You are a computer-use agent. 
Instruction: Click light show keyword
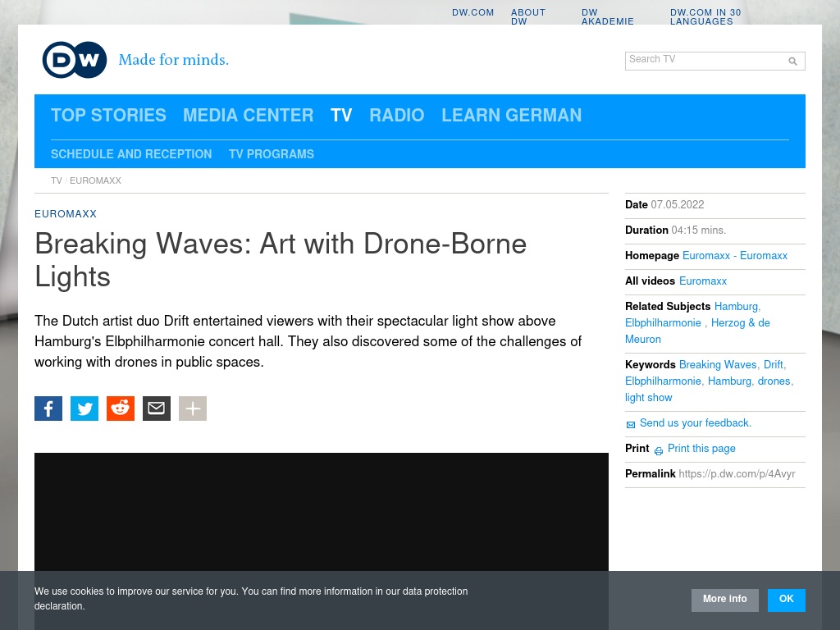[649, 398]
